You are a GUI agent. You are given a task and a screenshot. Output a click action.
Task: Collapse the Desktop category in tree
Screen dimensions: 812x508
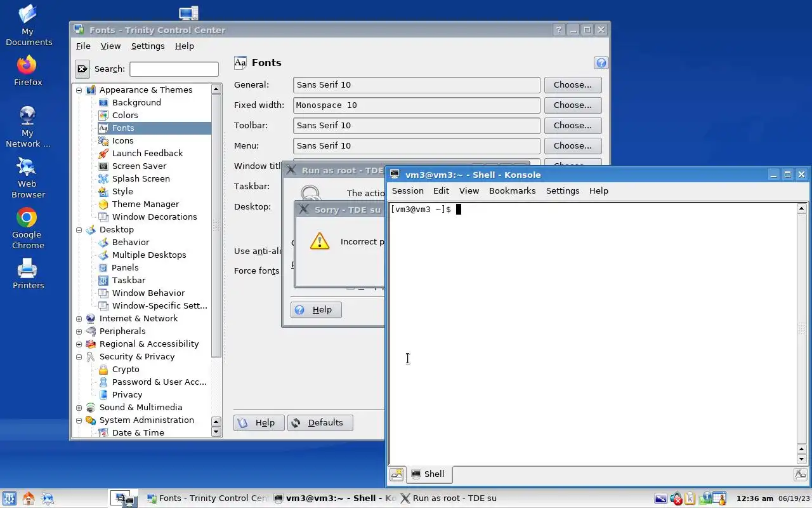coord(79,229)
